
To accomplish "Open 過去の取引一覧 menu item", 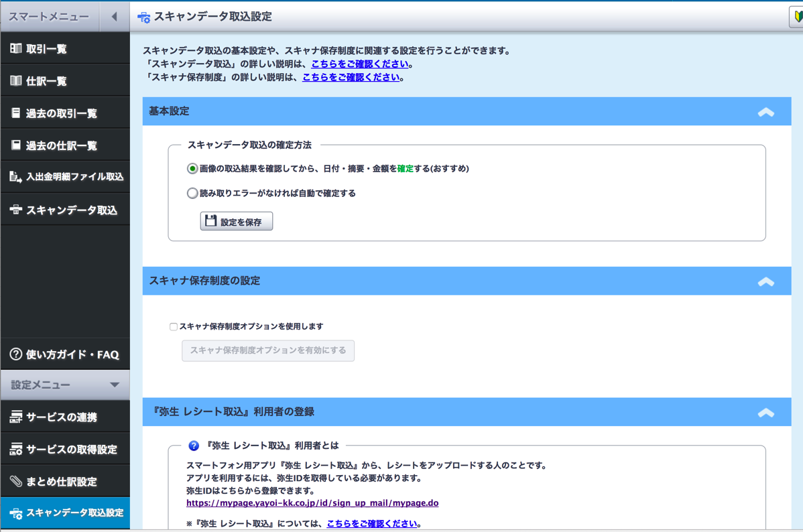I will [x=65, y=113].
